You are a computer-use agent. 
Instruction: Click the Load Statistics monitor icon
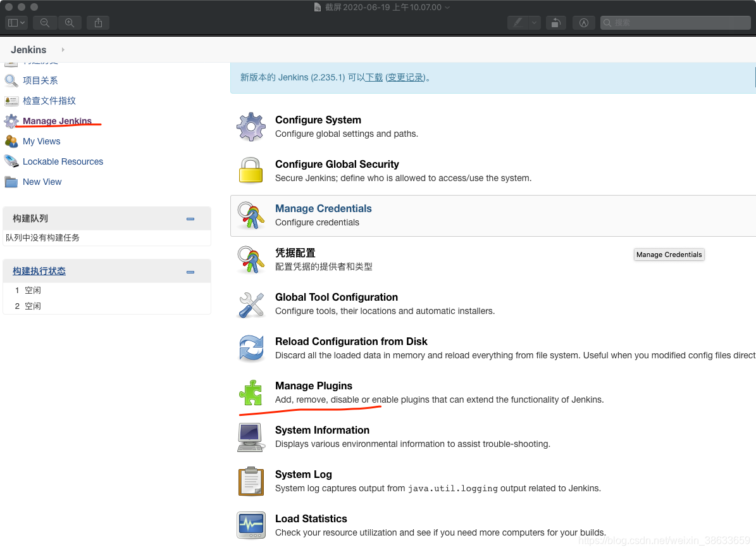[251, 525]
